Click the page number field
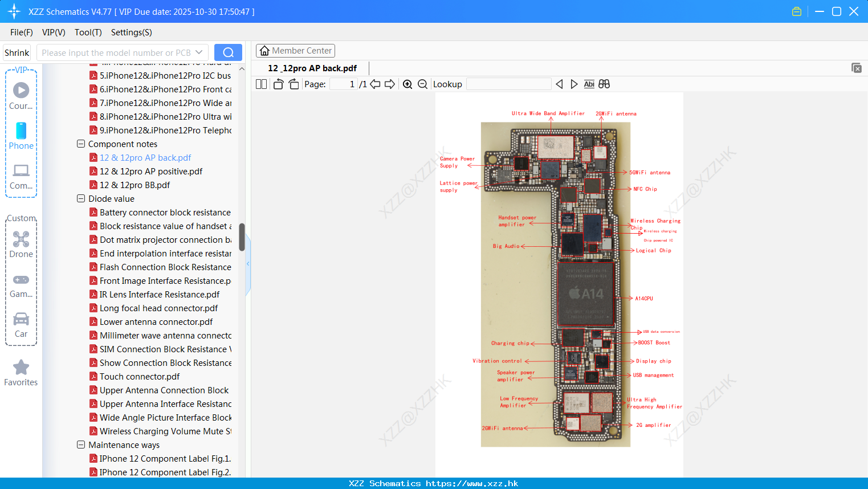This screenshot has height=489, width=868. [344, 84]
